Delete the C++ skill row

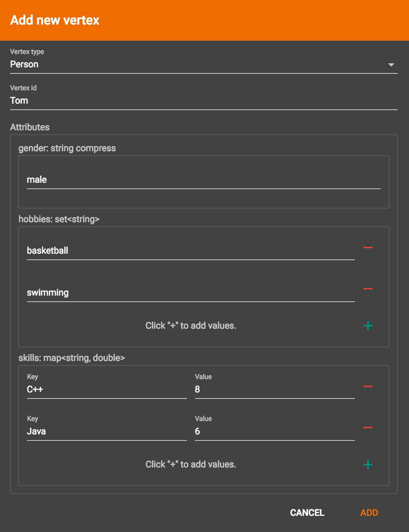click(367, 386)
